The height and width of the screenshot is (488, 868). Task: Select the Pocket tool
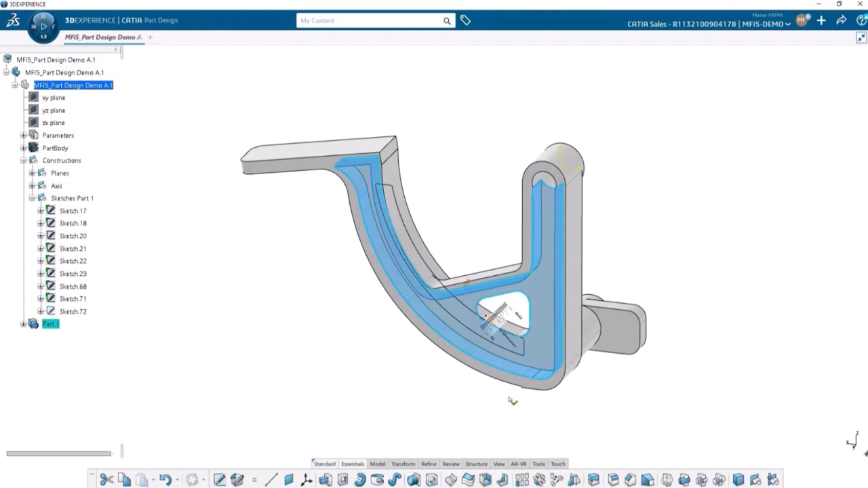click(x=343, y=479)
